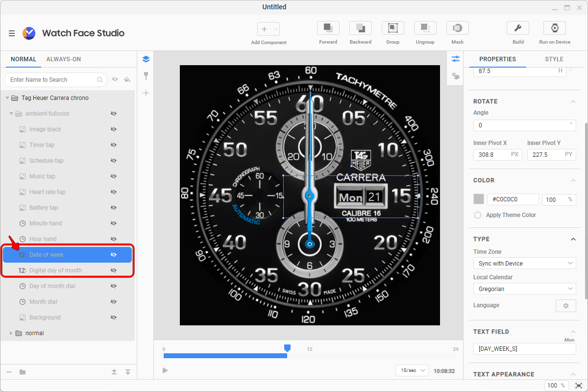Image resolution: width=588 pixels, height=392 pixels.
Task: Toggle visibility of Image black layer
Action: [113, 129]
